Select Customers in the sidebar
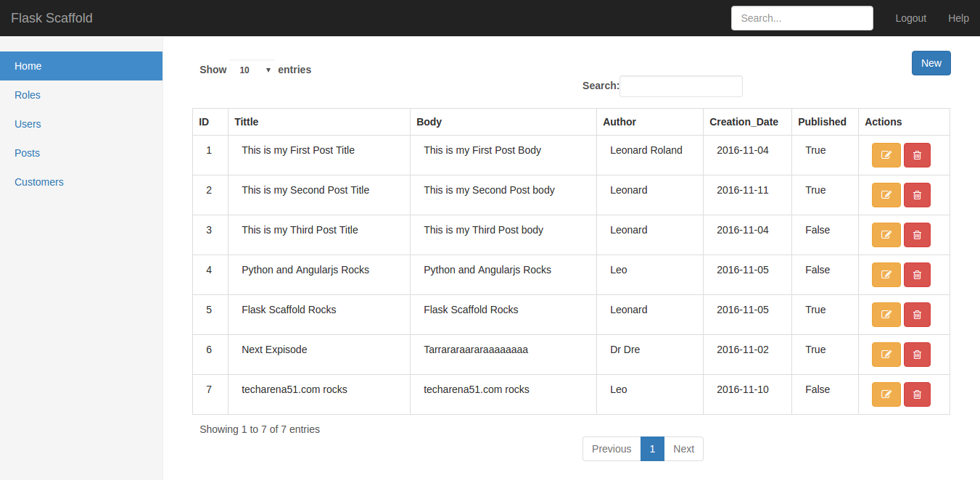 point(39,182)
